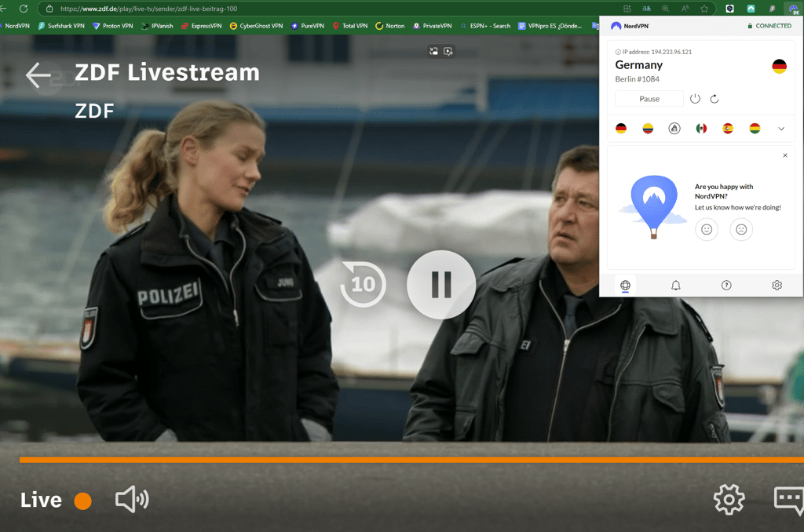Rate NordVPN with the happy face
The height and width of the screenshot is (532, 804).
pos(707,229)
